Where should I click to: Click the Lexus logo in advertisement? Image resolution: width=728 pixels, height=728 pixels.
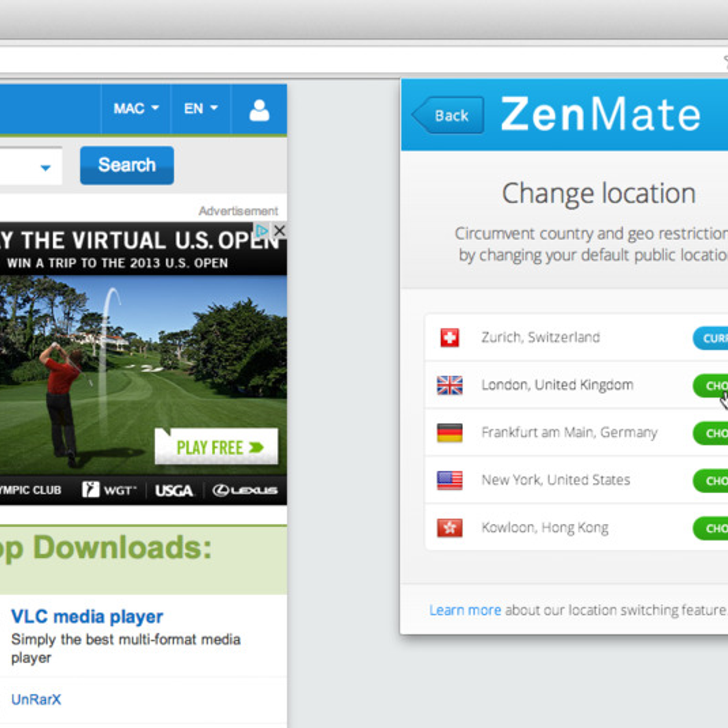(245, 490)
